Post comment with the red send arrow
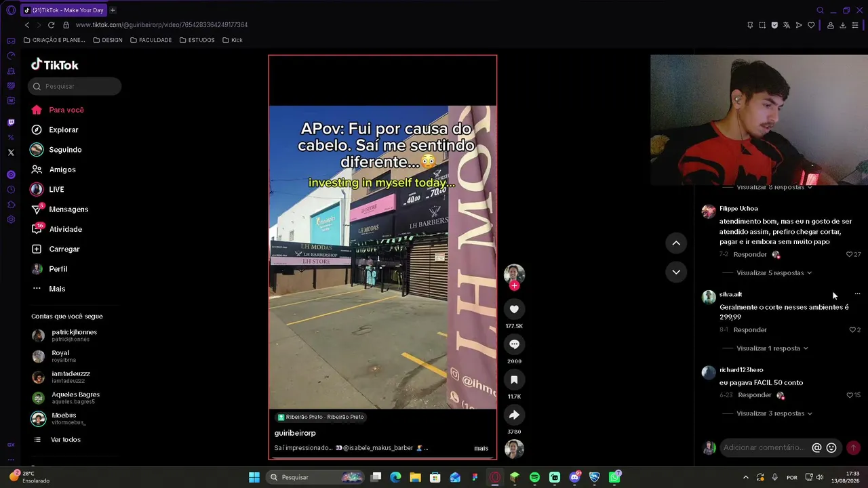The image size is (868, 488). (853, 448)
